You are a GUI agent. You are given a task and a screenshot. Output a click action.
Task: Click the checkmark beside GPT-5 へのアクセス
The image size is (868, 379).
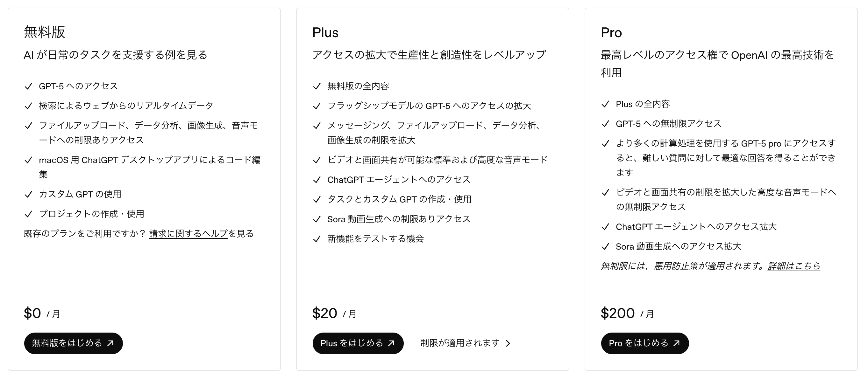[29, 86]
